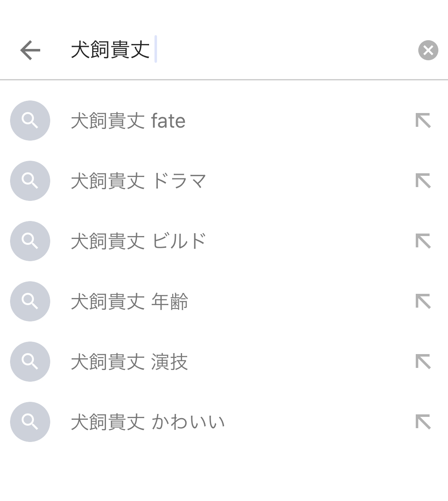448x501 pixels.
Task: Tap the back arrow icon
Action: coord(30,50)
